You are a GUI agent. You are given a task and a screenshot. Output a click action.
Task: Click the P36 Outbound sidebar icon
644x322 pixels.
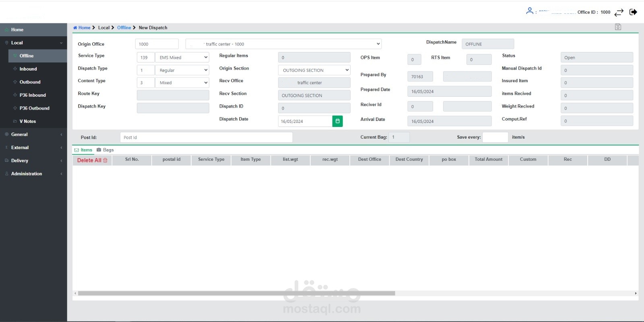point(15,108)
